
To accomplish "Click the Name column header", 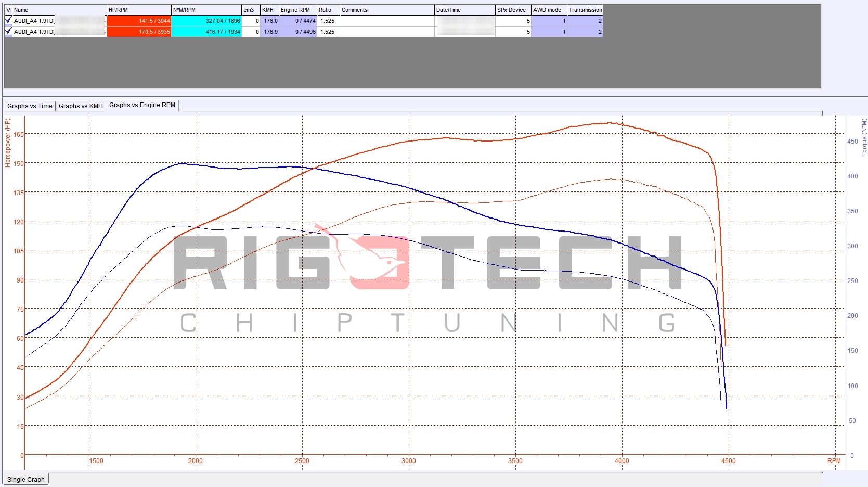I will click(x=59, y=10).
